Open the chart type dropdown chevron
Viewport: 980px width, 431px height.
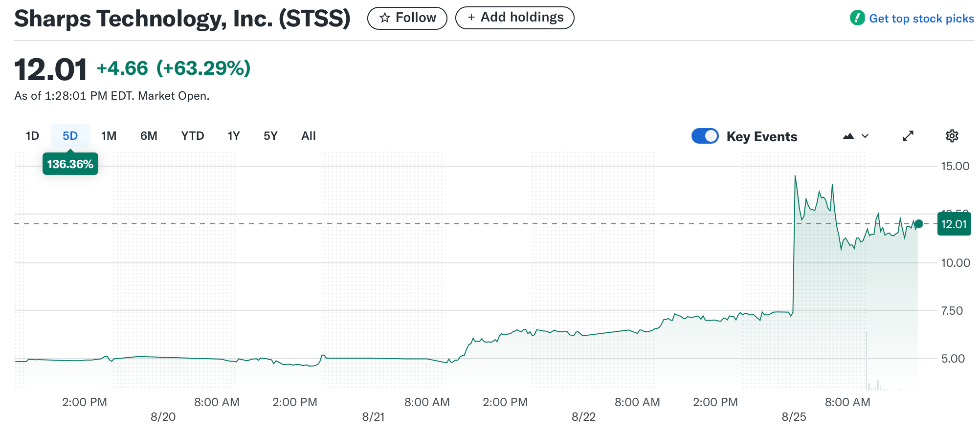865,136
